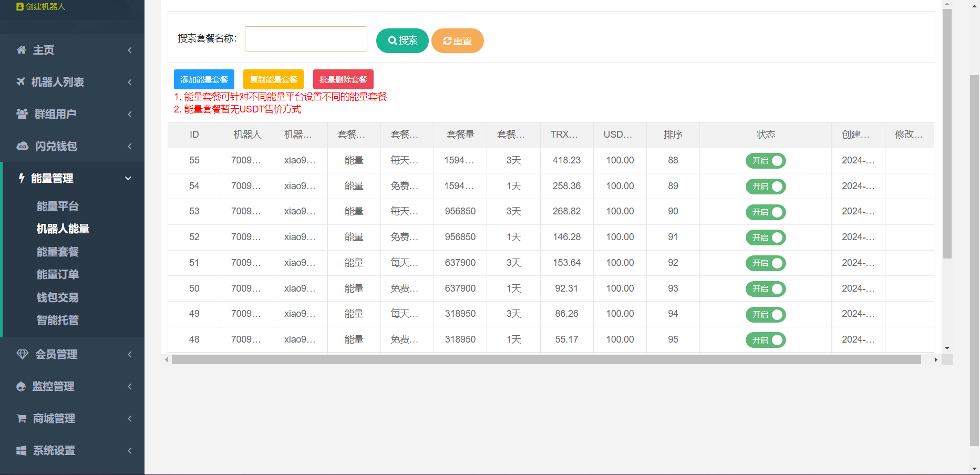
Task: Collapse the 能量管理 menu chevron
Action: point(128,178)
